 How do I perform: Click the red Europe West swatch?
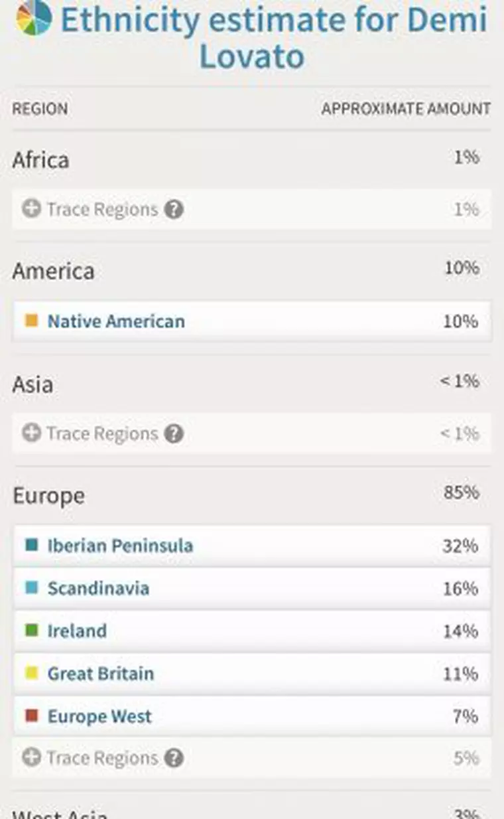coord(31,716)
